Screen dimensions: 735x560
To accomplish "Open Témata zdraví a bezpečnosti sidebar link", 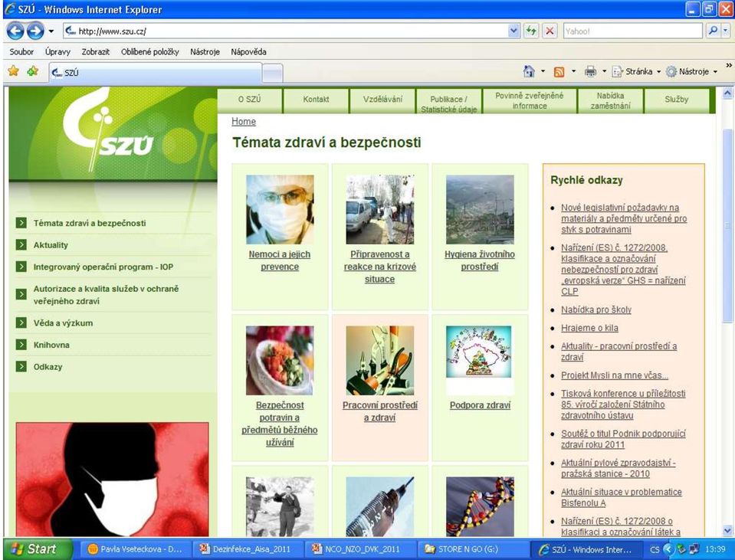I will [x=90, y=223].
